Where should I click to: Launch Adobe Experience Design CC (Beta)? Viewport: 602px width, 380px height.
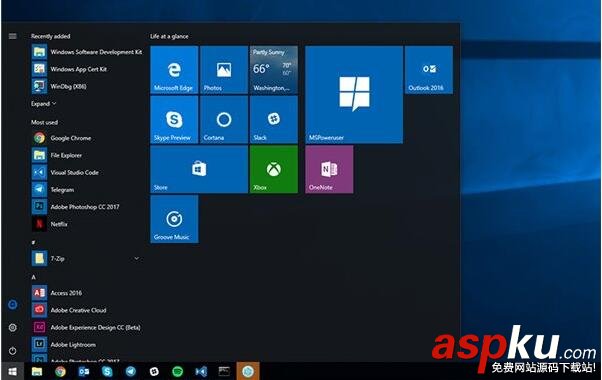point(86,327)
